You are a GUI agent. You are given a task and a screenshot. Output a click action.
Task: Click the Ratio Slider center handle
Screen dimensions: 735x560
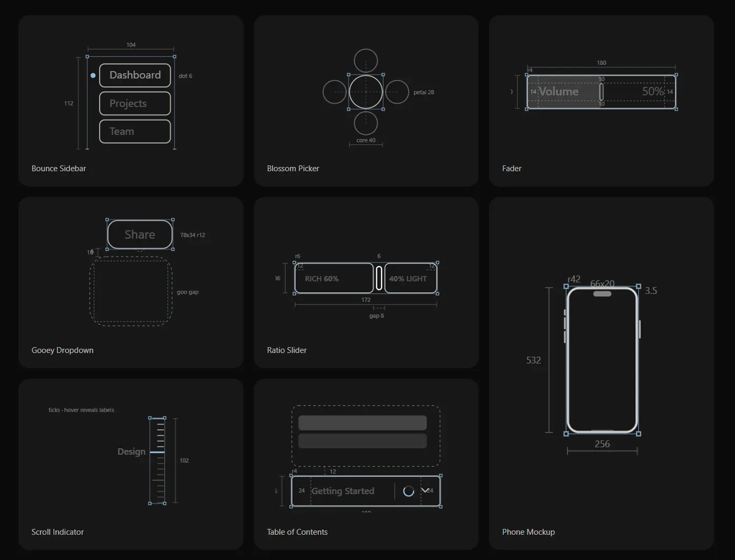pos(379,278)
